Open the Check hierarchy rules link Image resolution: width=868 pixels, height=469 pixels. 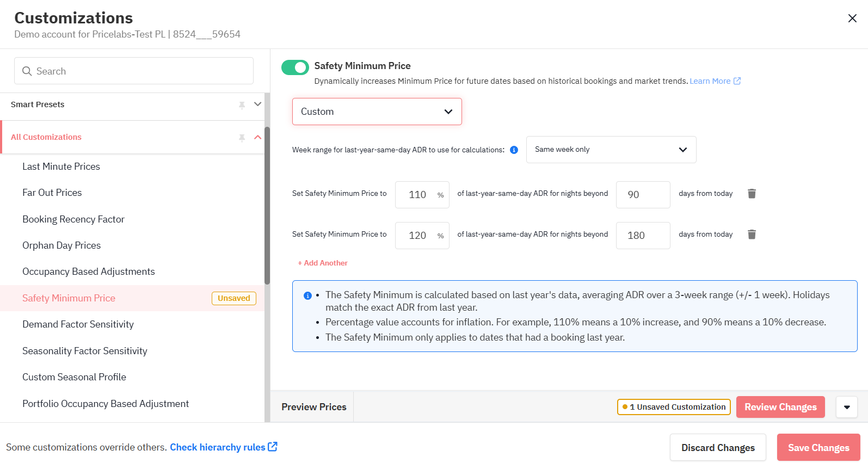point(218,447)
